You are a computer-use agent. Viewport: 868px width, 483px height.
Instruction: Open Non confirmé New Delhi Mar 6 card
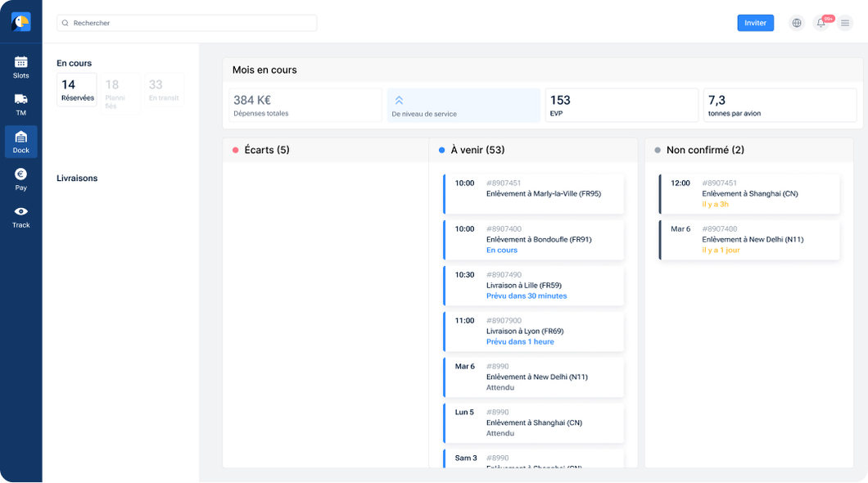coord(749,240)
